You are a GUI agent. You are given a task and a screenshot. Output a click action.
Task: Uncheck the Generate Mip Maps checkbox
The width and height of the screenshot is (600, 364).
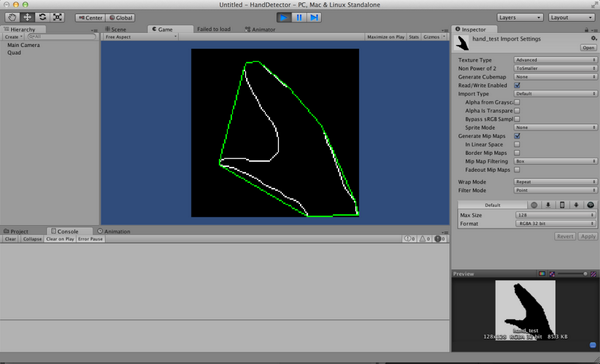pos(517,136)
